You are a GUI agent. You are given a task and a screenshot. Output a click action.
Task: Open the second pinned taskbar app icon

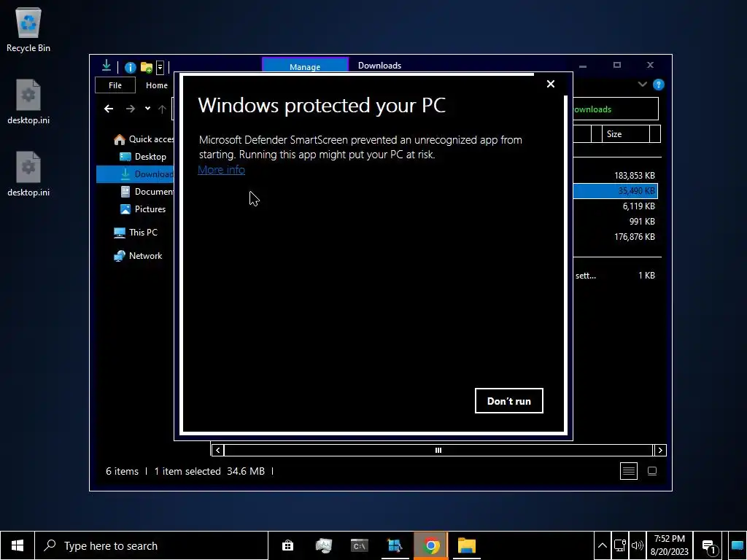tap(323, 545)
